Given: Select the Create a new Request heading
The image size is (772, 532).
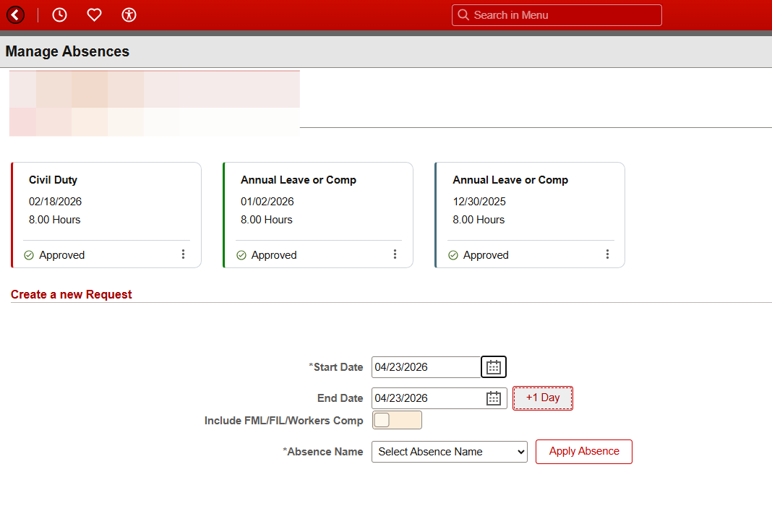Looking at the screenshot, I should [x=72, y=294].
